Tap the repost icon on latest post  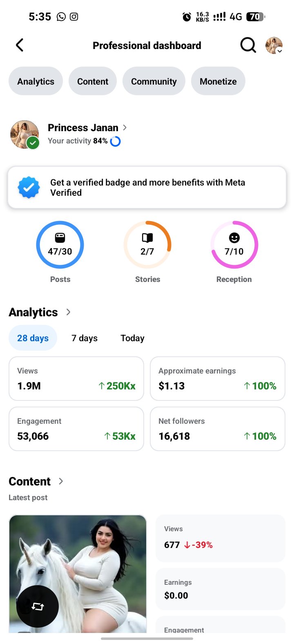point(38,607)
